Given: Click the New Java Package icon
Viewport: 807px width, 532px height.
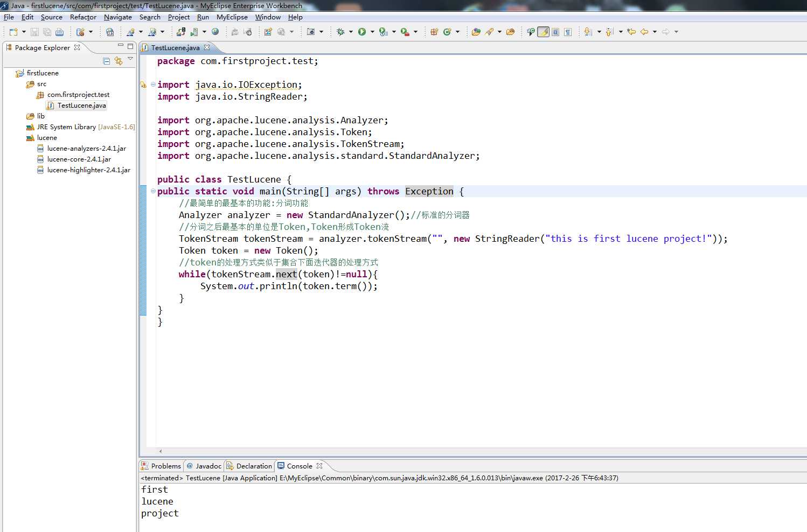Looking at the screenshot, I should [x=434, y=32].
